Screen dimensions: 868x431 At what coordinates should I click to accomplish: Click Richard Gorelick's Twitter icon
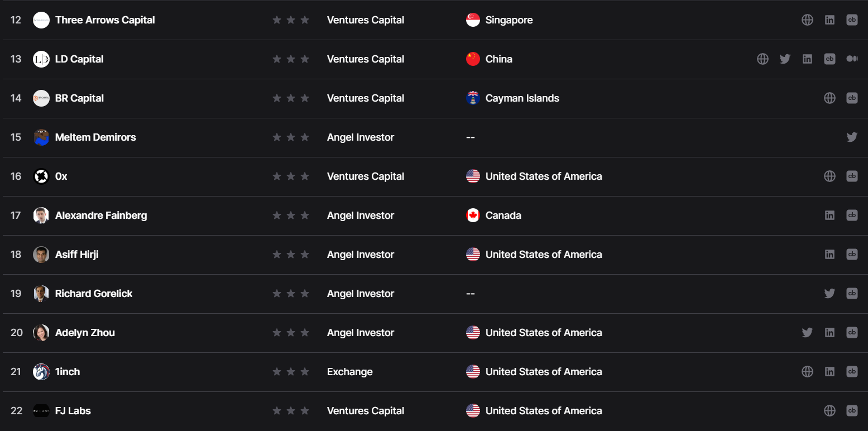[x=829, y=294]
